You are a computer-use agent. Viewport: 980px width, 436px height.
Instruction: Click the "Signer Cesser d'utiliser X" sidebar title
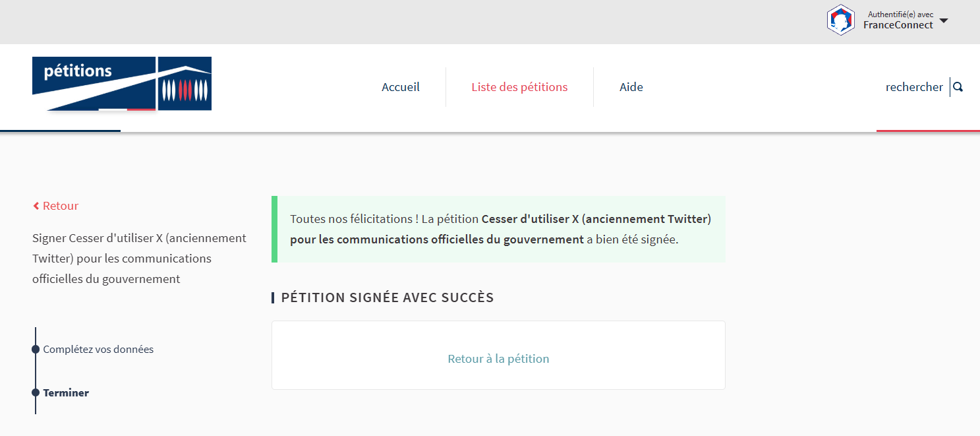point(139,258)
